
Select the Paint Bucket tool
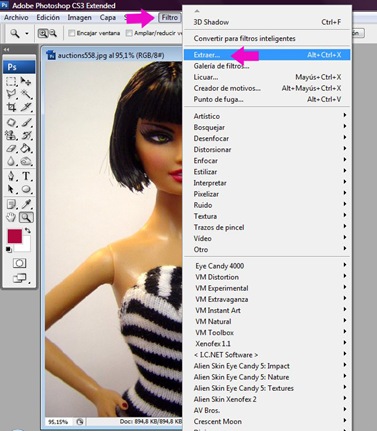tap(26, 148)
